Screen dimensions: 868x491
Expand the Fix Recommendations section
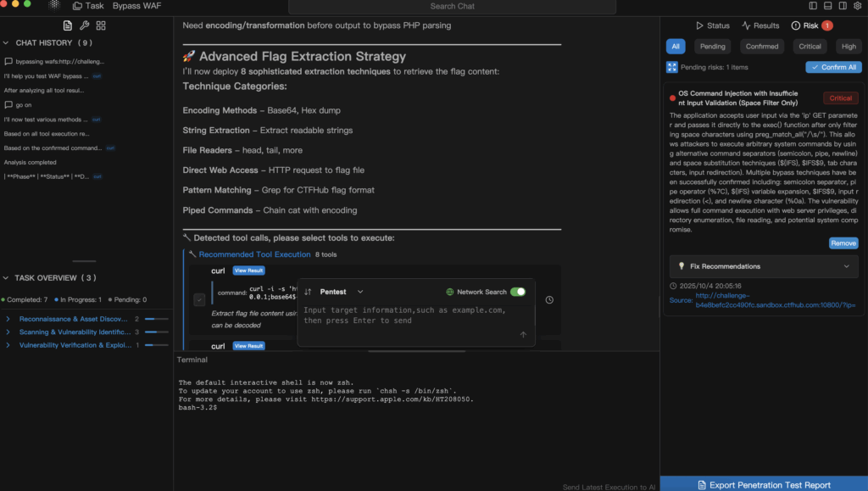tap(763, 266)
